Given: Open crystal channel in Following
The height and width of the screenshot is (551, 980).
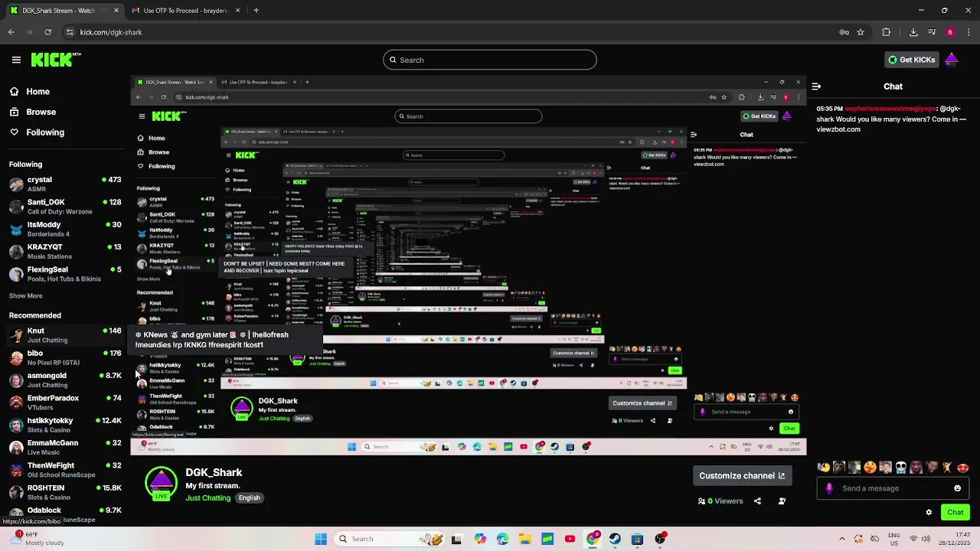Looking at the screenshot, I should coord(65,184).
